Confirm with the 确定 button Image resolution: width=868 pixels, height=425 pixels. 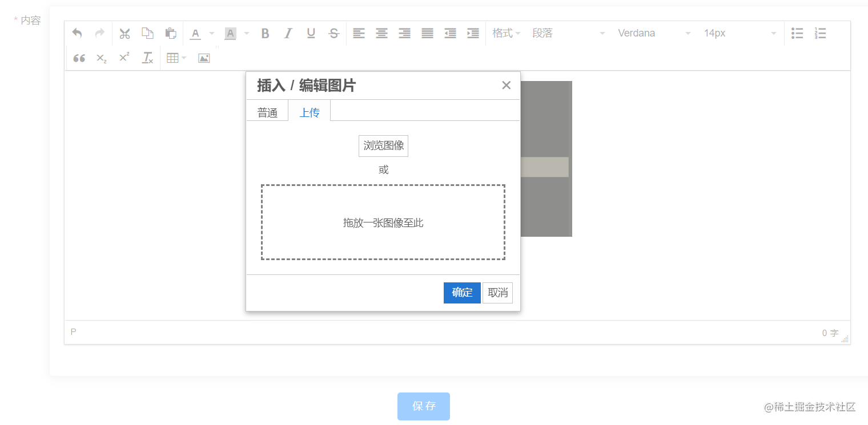click(462, 293)
